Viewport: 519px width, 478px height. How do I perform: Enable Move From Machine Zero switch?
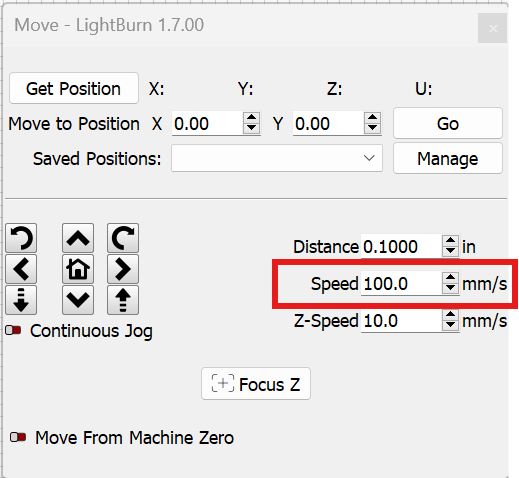pos(18,437)
